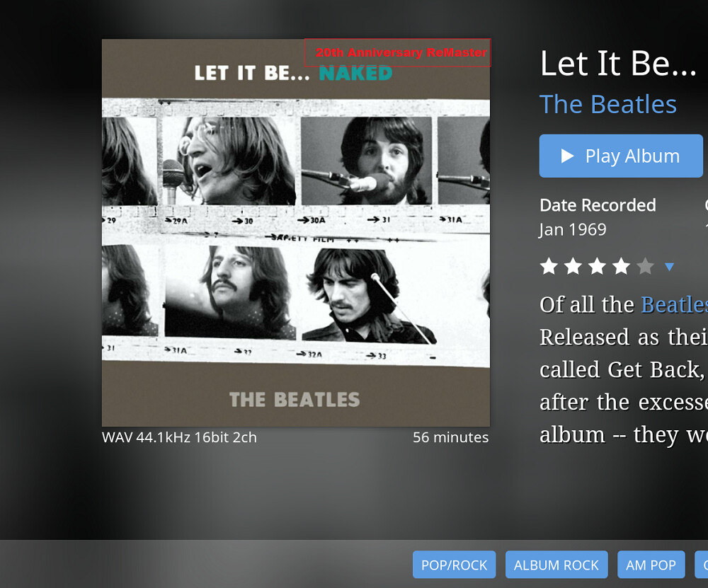Give five stars using the gray star

tap(645, 266)
